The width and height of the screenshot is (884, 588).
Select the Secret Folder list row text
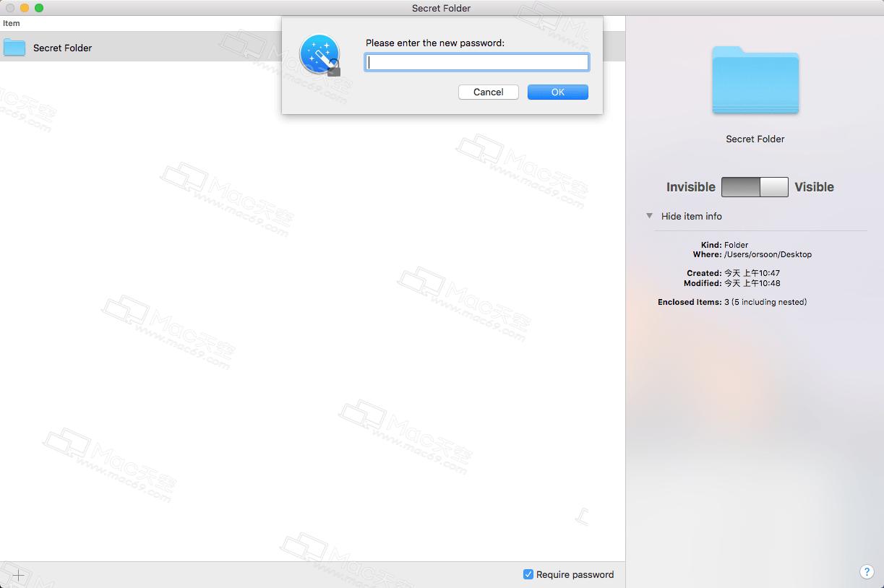(63, 48)
